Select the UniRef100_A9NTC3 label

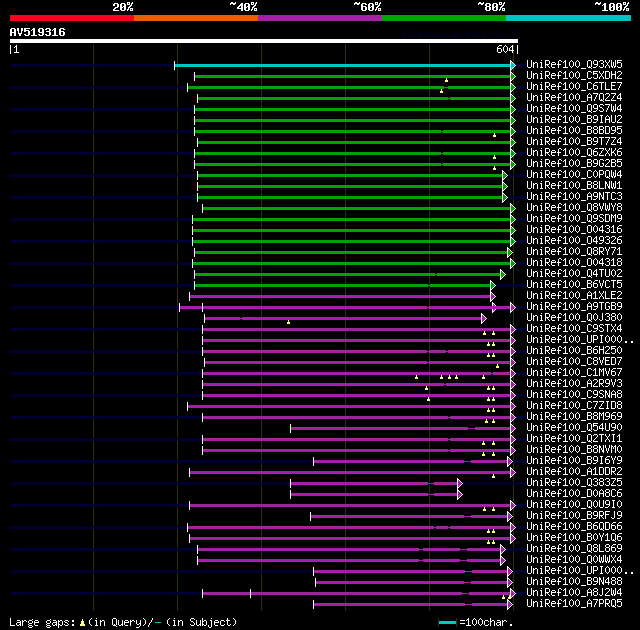pos(574,197)
